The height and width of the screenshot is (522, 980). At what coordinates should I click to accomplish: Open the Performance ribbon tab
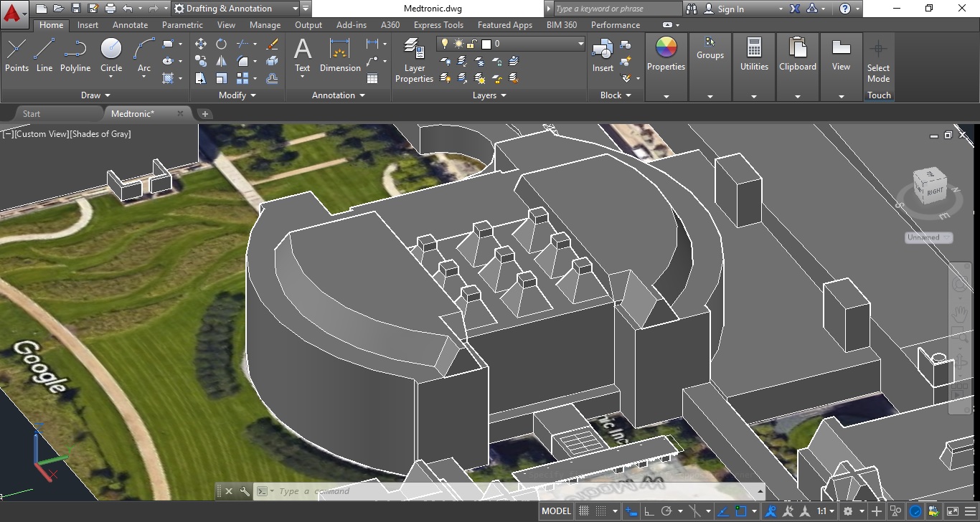(616, 24)
